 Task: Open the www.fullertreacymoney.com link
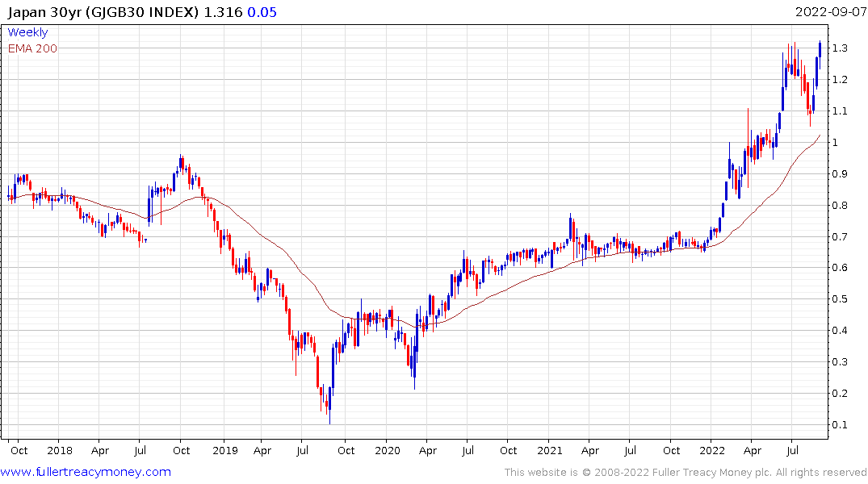(86, 472)
